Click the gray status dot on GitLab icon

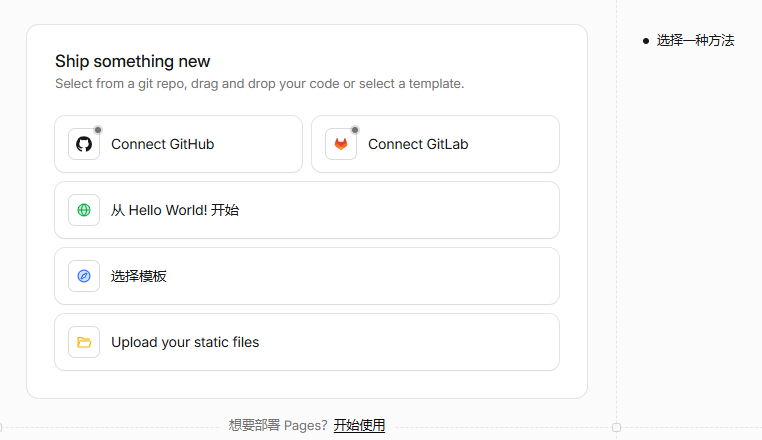(x=355, y=130)
